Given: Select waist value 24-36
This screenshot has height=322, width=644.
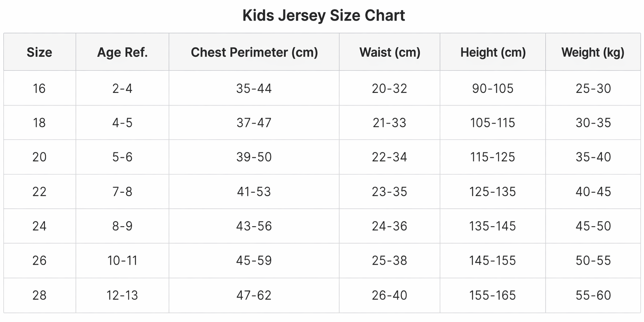Looking at the screenshot, I should point(390,226).
